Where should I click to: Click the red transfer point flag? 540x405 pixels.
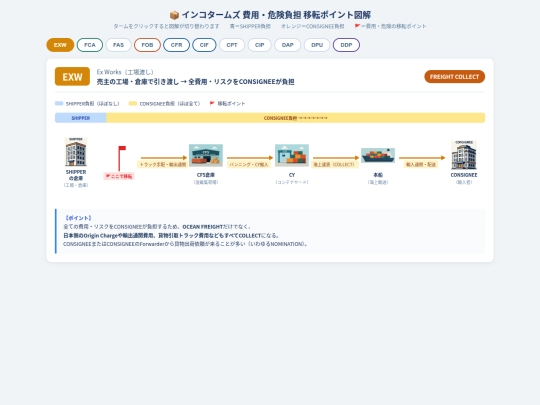[x=121, y=158]
